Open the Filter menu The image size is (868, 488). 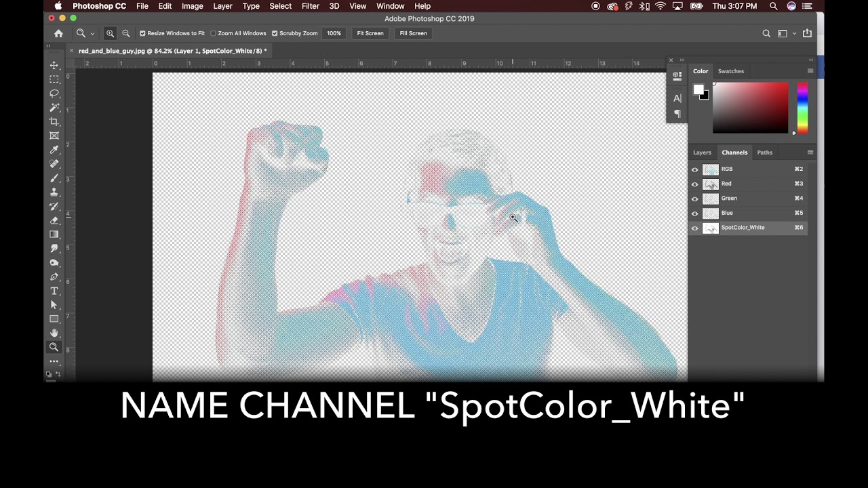tap(310, 6)
